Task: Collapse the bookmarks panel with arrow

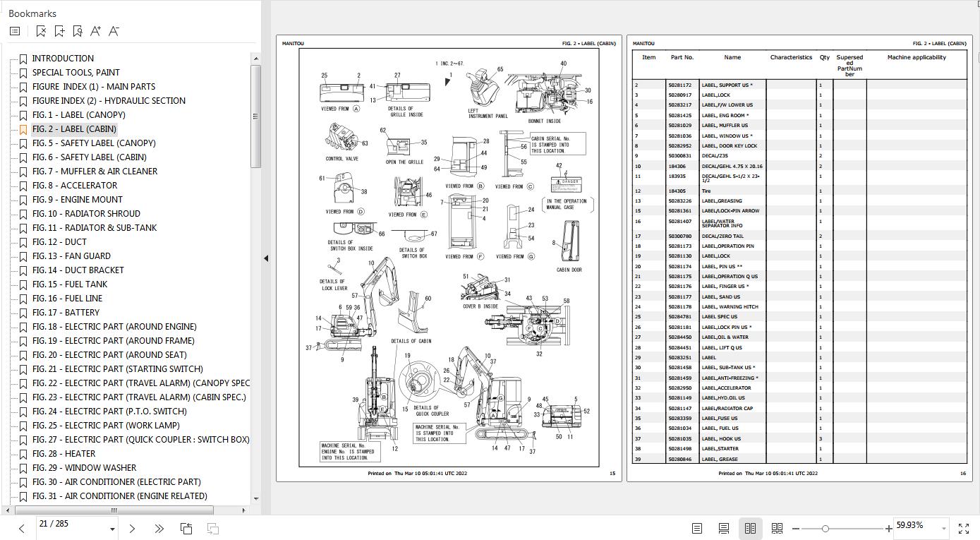Action: coord(266,258)
